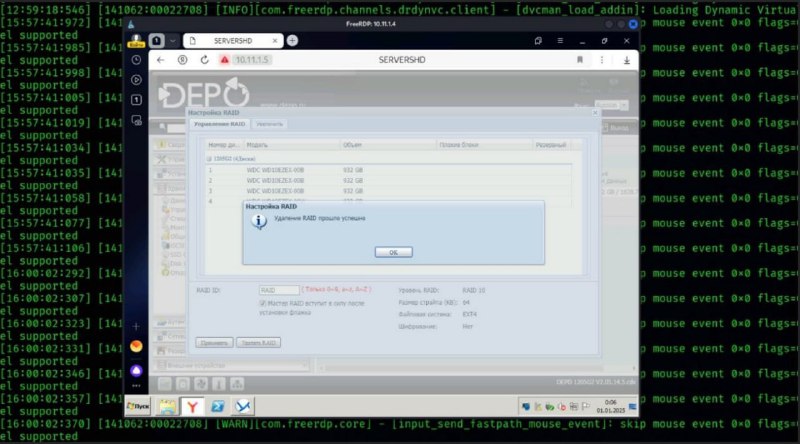Click the flag icon in system tray
The image size is (800, 444).
586,407
